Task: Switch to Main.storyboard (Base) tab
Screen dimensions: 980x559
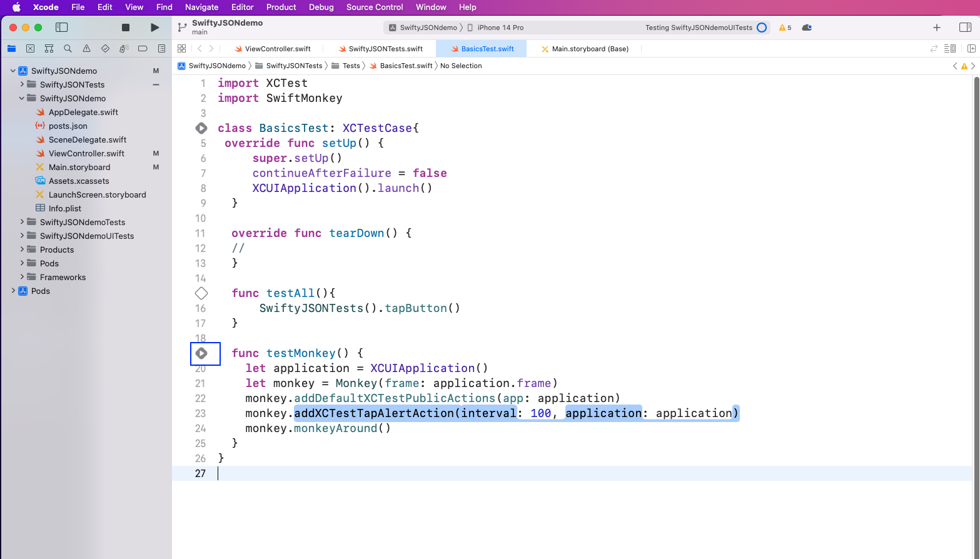Action: click(585, 49)
